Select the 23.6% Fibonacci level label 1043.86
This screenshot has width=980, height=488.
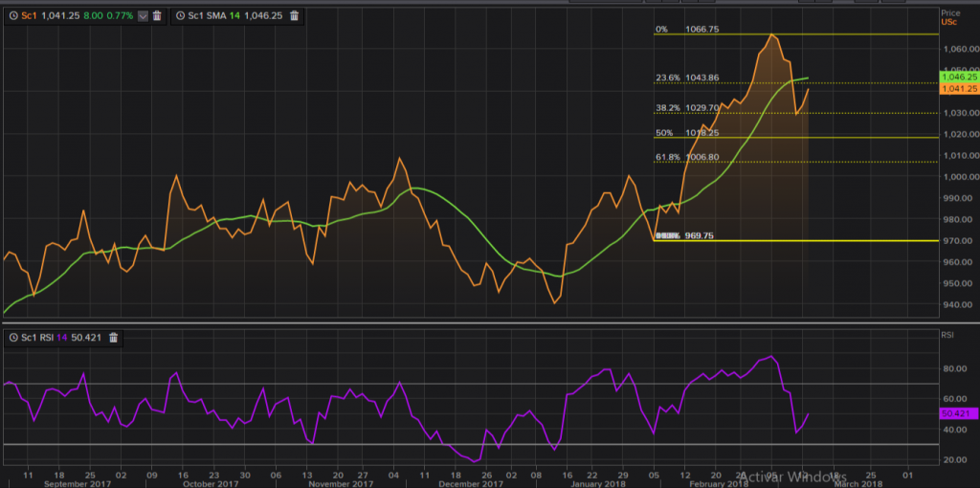(x=702, y=78)
